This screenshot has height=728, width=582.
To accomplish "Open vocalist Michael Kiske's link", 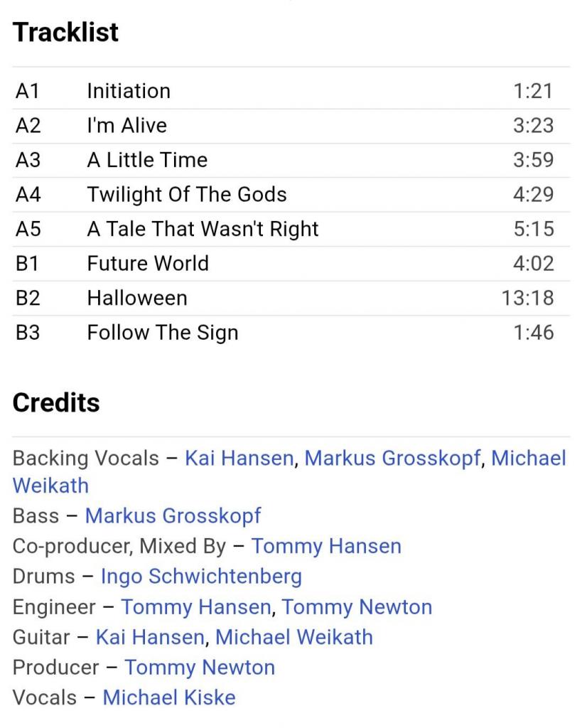I will tap(169, 697).
